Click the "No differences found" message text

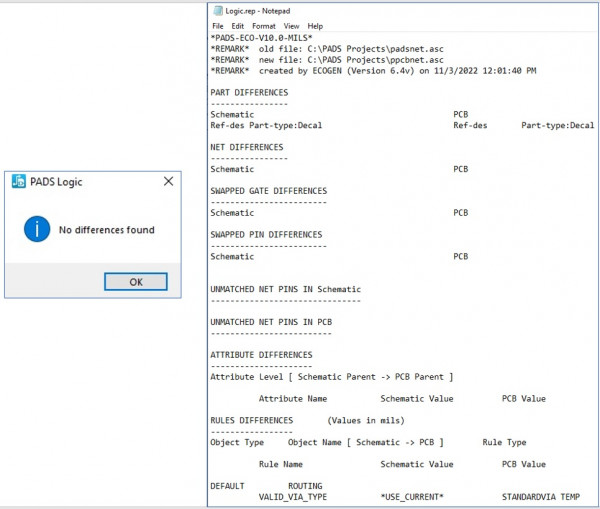106,230
